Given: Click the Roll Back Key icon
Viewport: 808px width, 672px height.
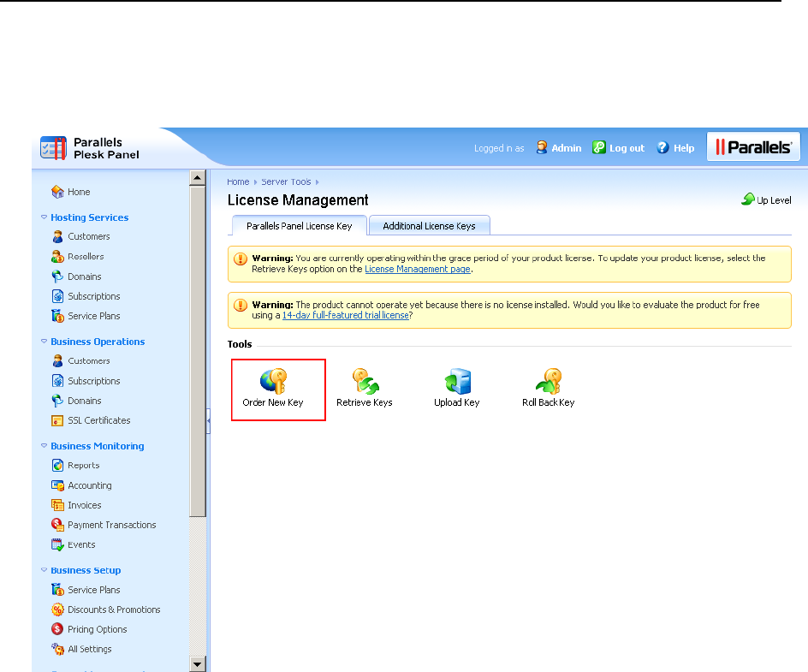Looking at the screenshot, I should click(x=549, y=381).
